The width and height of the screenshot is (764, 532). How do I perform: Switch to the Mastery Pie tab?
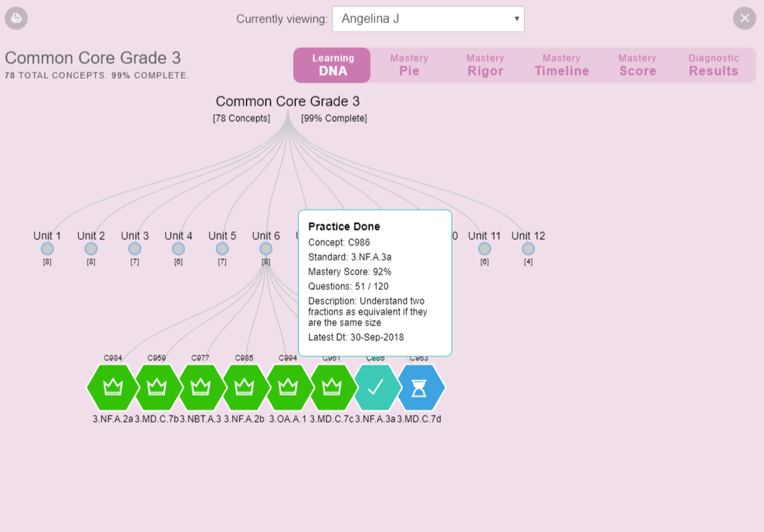pyautogui.click(x=409, y=65)
